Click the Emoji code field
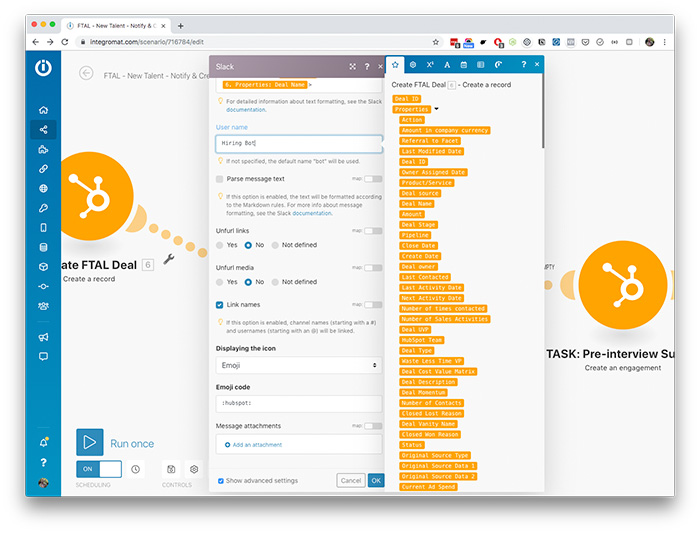Image resolution: width=700 pixels, height=533 pixels. tap(299, 403)
